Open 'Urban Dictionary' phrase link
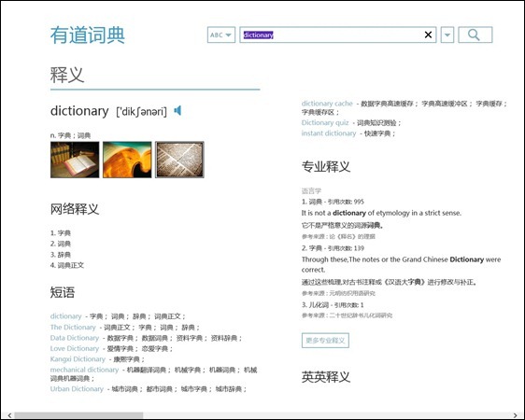This screenshot has width=525, height=420. (77, 389)
